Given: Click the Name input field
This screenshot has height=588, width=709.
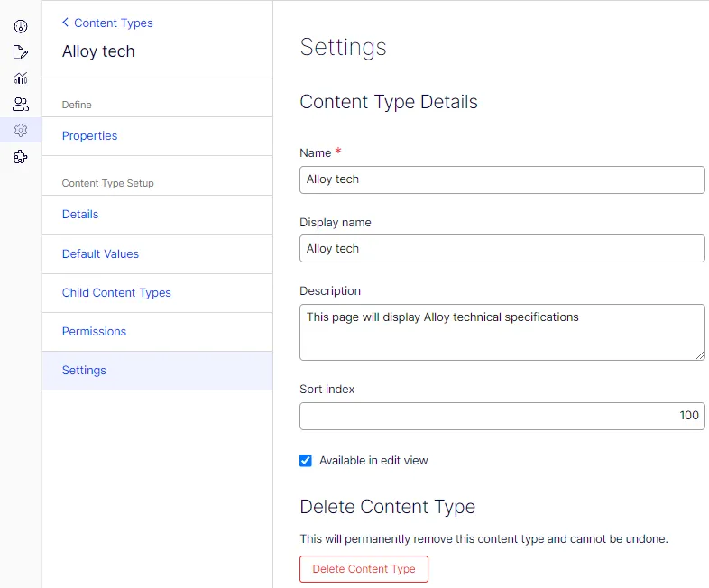Looking at the screenshot, I should point(502,179).
